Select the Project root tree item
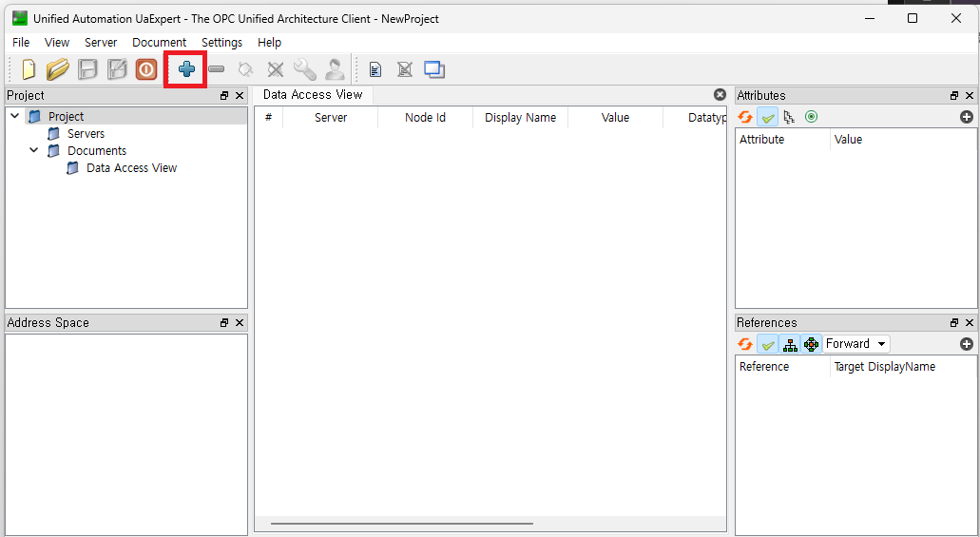The height and width of the screenshot is (537, 980). pyautogui.click(x=66, y=116)
